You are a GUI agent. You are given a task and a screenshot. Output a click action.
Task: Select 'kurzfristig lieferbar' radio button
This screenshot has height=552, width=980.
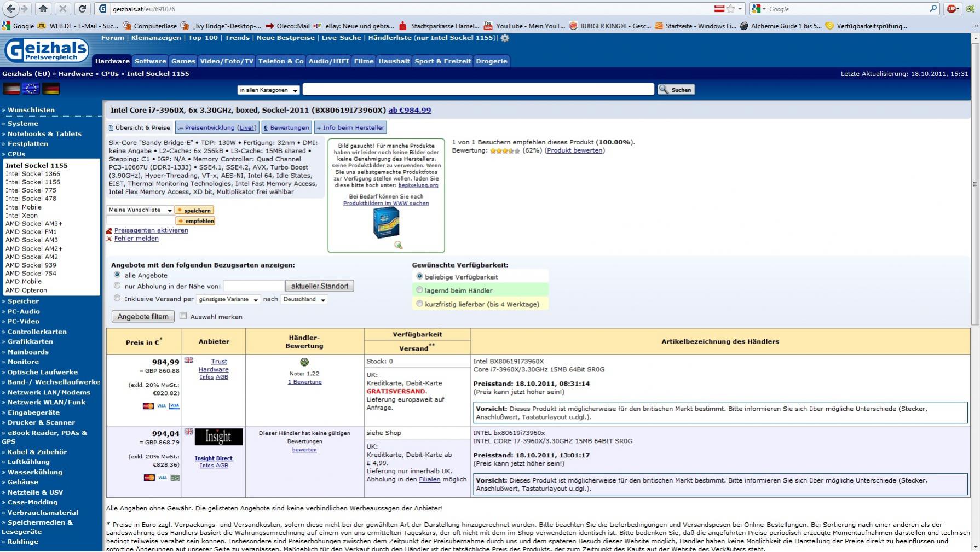tap(420, 304)
